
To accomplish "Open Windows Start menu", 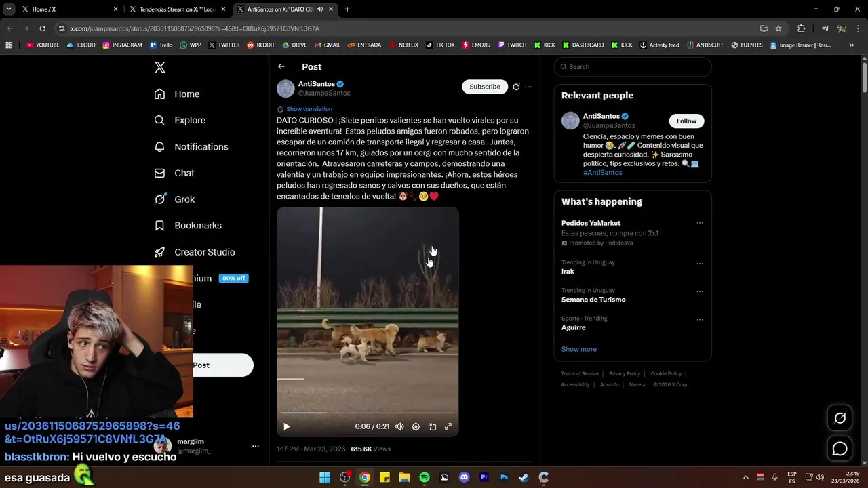I will click(x=325, y=477).
